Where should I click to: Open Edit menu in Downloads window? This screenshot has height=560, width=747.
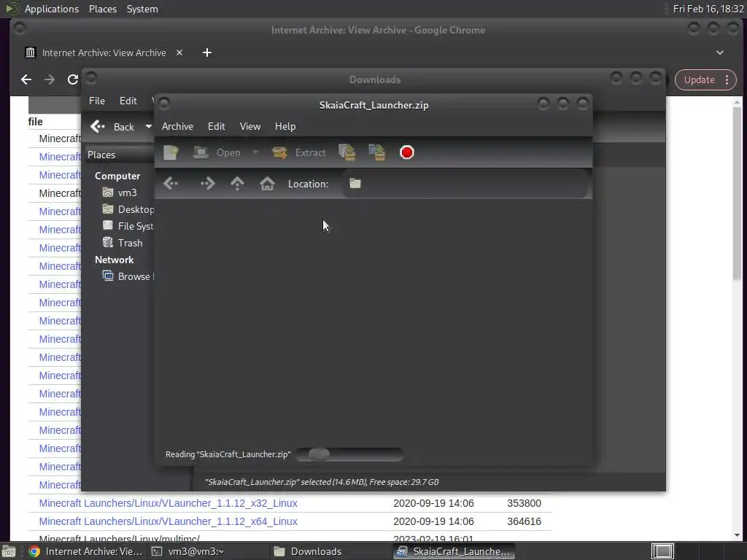[128, 101]
